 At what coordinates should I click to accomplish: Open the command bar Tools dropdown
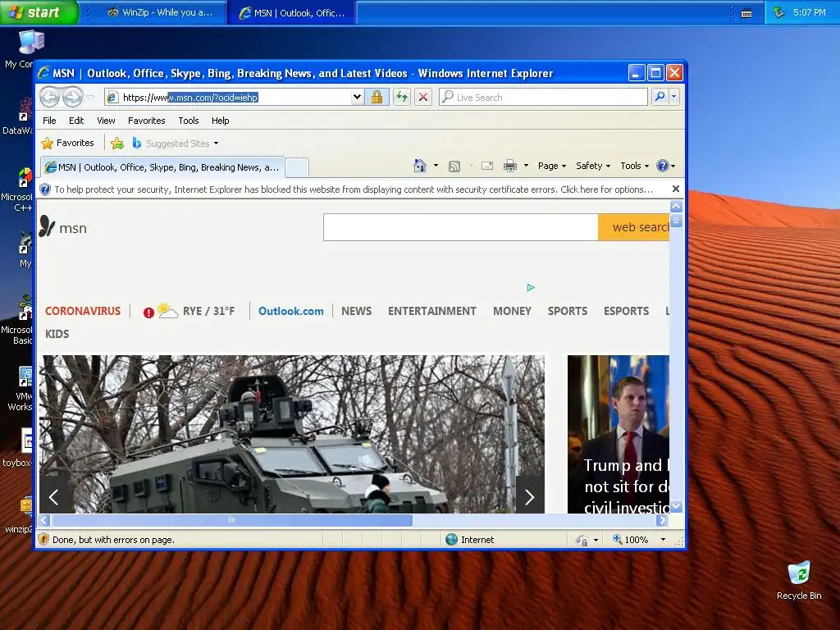[634, 166]
